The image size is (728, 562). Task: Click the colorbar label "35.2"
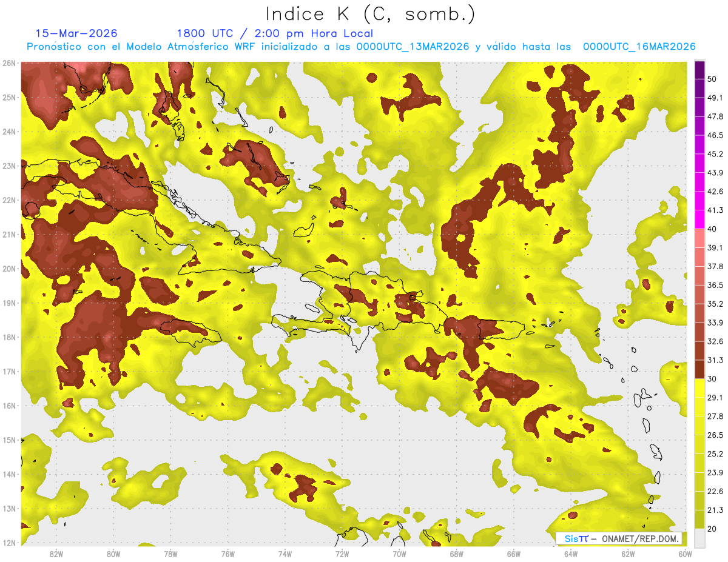point(715,304)
